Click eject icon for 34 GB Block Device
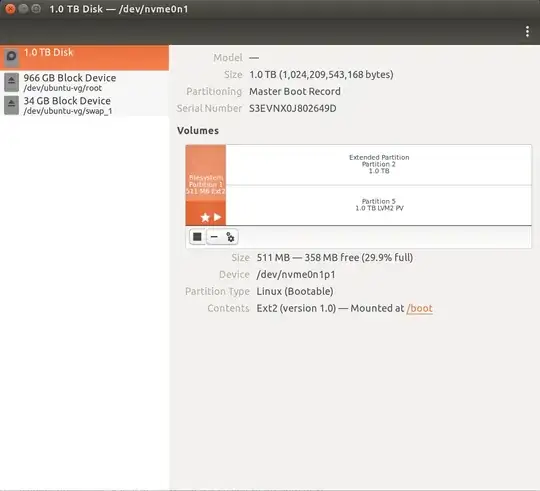This screenshot has height=491, width=540. click(x=11, y=105)
